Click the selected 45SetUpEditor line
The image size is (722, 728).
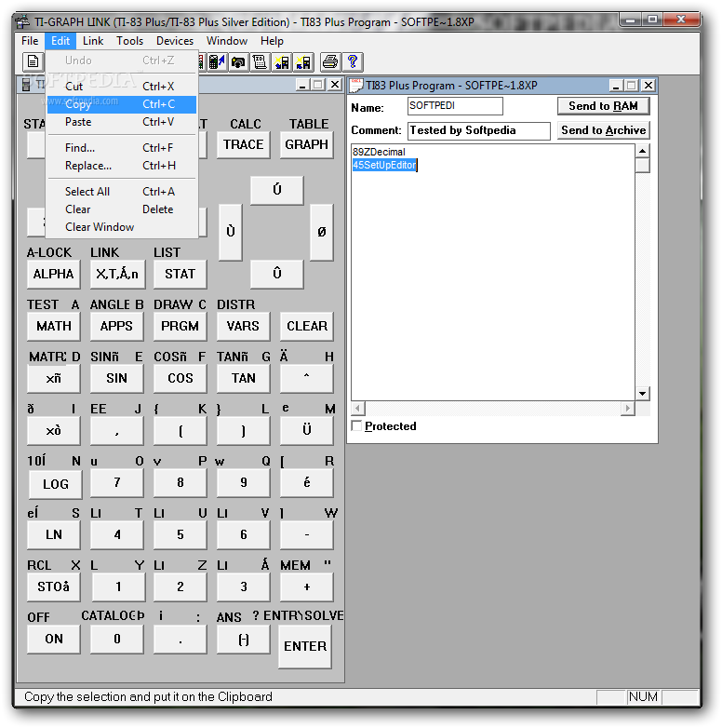(x=384, y=165)
